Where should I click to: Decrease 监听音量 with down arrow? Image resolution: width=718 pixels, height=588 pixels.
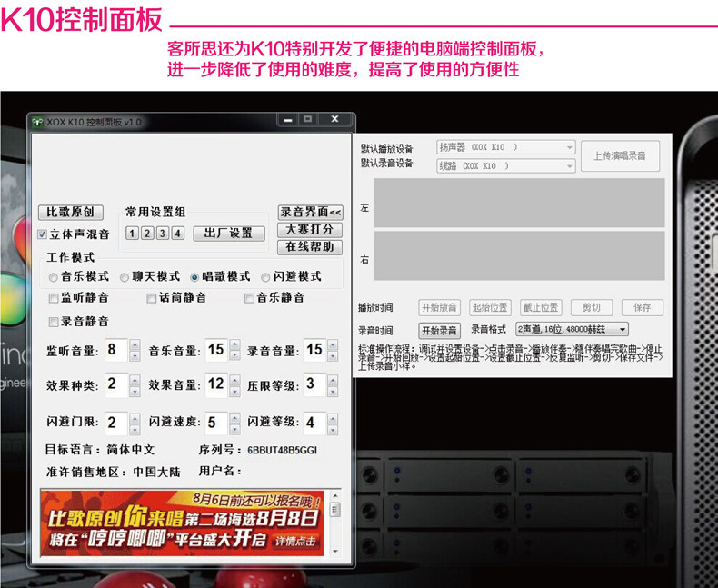coord(135,356)
